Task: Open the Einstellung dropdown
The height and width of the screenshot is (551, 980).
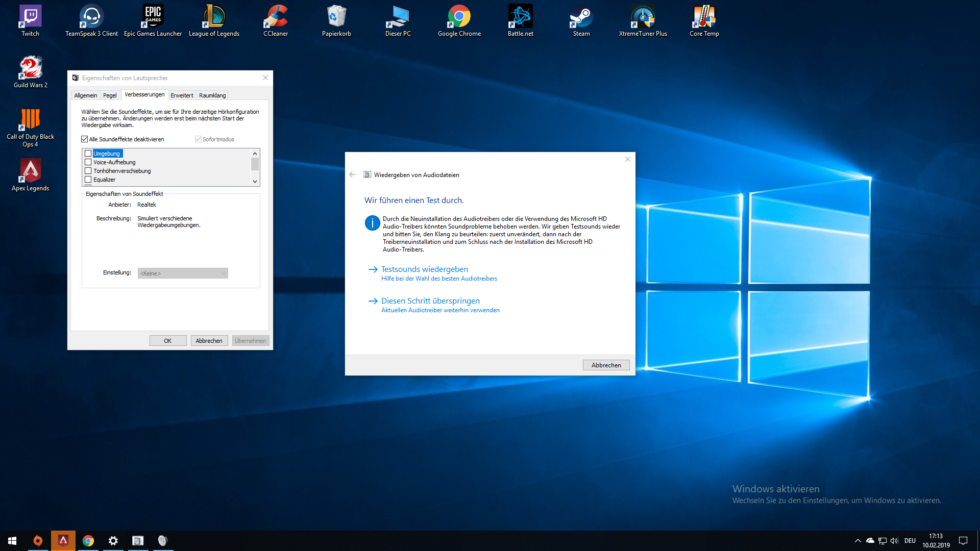Action: pyautogui.click(x=183, y=273)
